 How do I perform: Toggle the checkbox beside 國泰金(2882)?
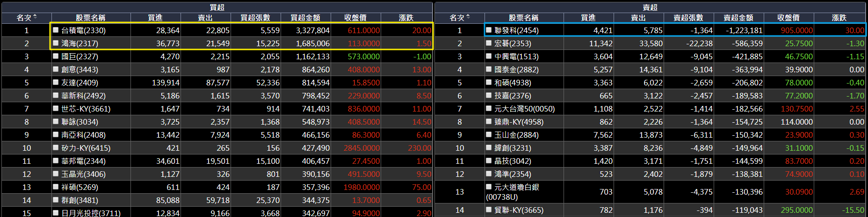point(489,69)
